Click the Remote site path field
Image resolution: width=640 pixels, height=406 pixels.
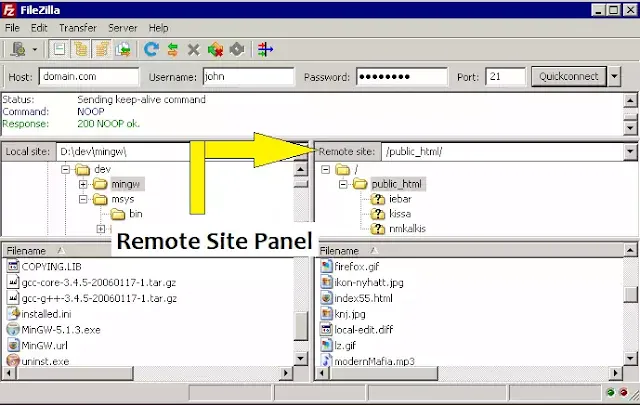tap(503, 152)
